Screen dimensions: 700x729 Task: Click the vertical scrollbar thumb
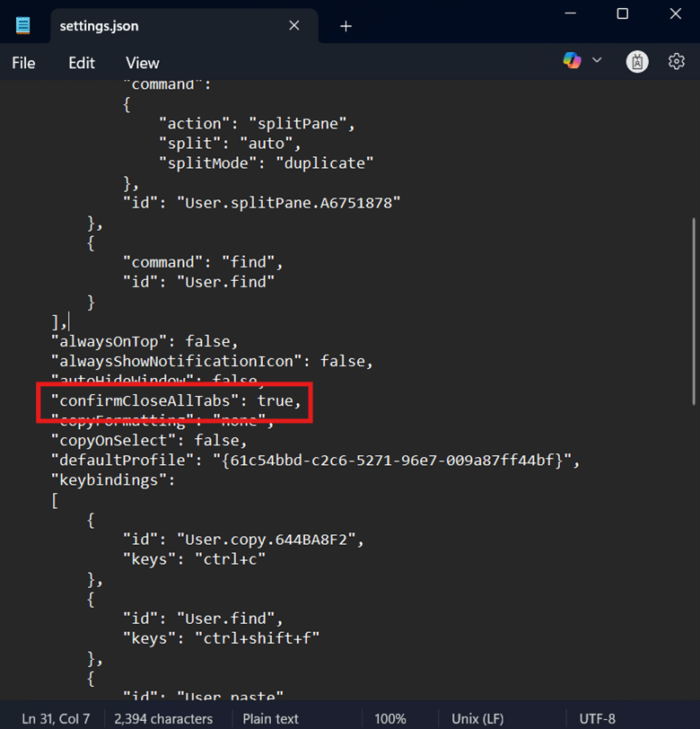(x=692, y=310)
